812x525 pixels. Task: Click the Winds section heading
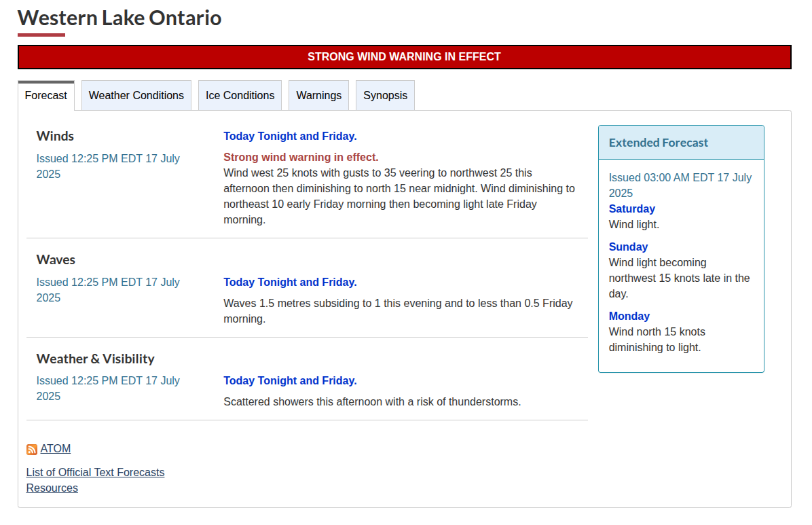(55, 136)
